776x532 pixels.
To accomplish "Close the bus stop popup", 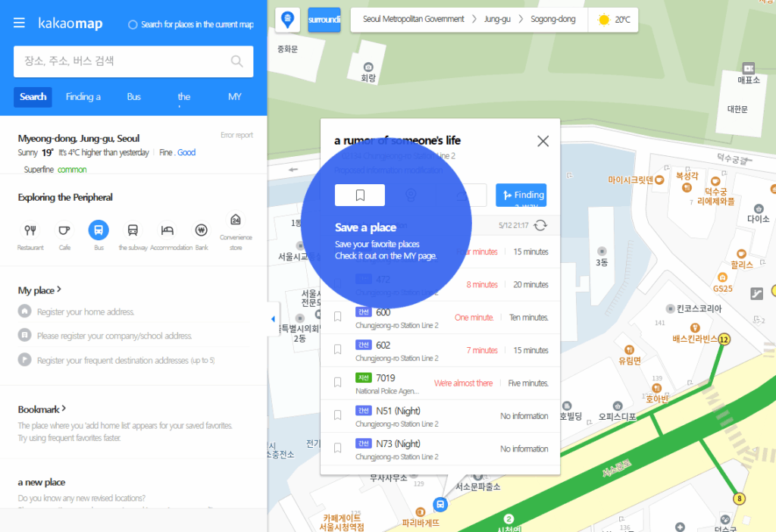I will (x=543, y=141).
